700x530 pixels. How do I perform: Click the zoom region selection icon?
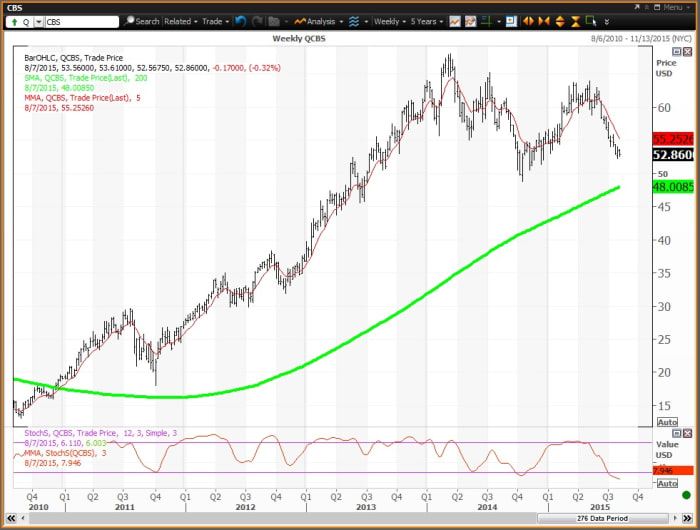592,21
